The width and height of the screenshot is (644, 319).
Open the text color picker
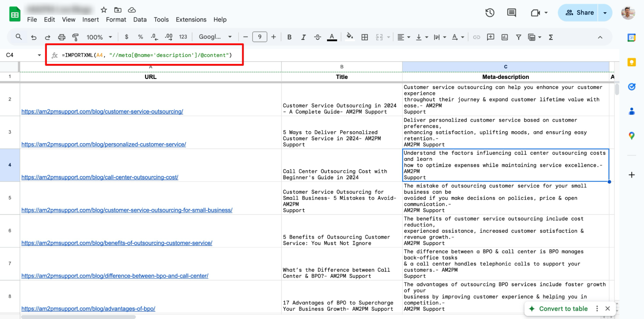332,37
